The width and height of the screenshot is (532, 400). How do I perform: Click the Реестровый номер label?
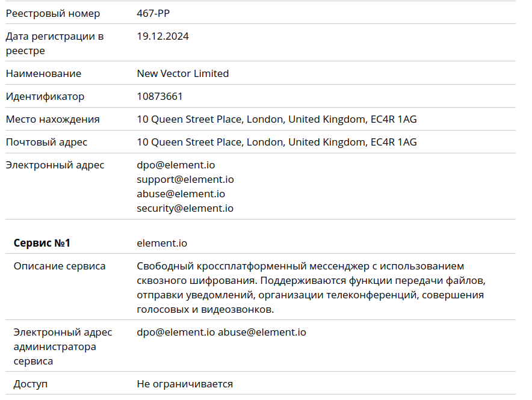[x=53, y=13]
